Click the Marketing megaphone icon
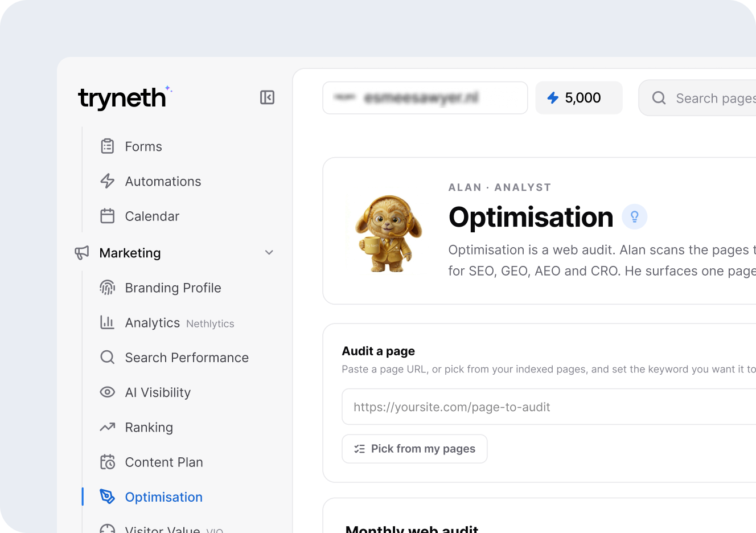The width and height of the screenshot is (756, 533). (82, 253)
